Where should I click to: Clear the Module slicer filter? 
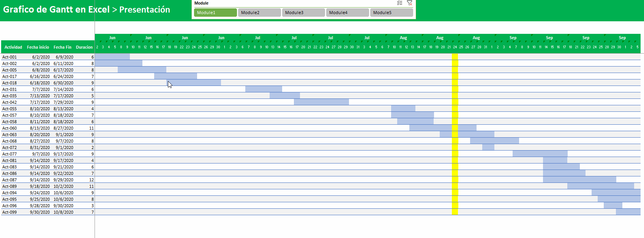tap(409, 3)
